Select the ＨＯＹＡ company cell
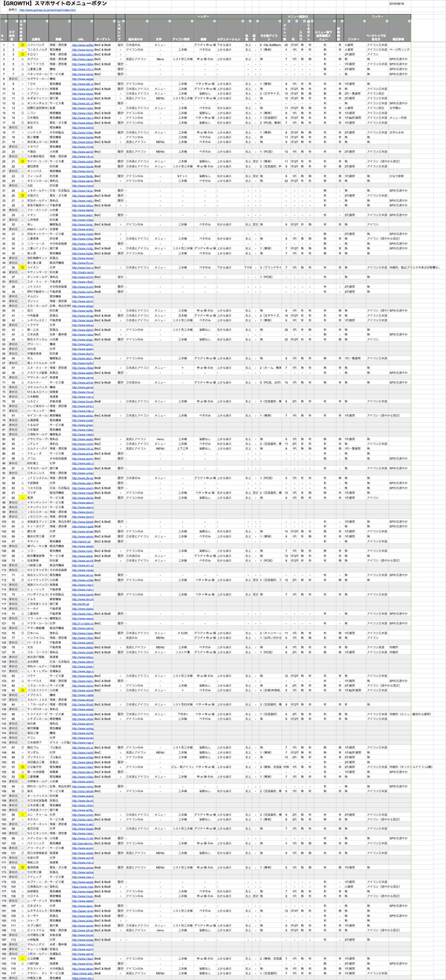This screenshot has width=446, height=980. pos(37,896)
